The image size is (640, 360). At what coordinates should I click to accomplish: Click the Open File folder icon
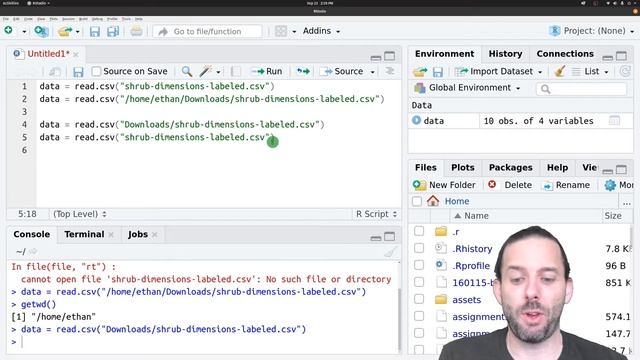pos(64,31)
